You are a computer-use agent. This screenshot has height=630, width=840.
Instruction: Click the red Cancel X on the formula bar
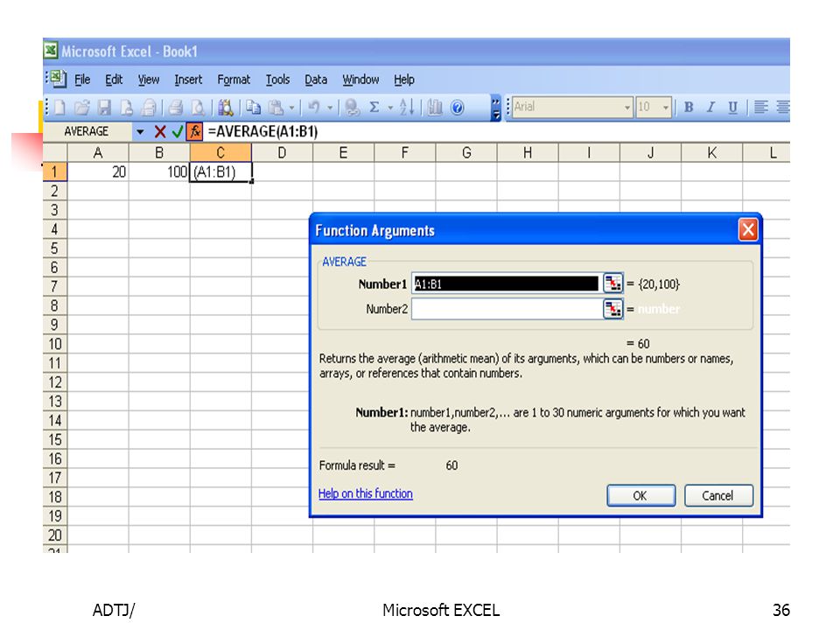pyautogui.click(x=159, y=132)
